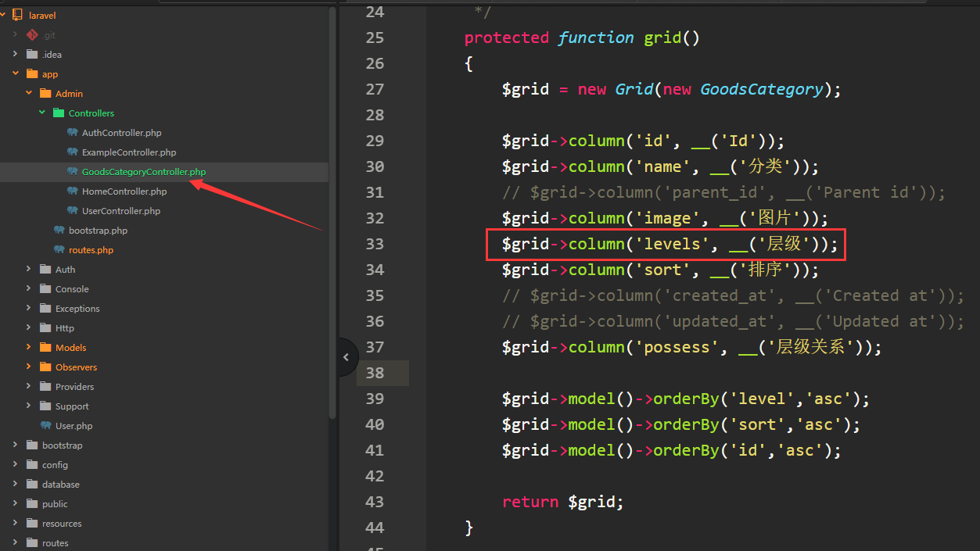Click the User.php file icon
The width and height of the screenshot is (980, 551).
pos(46,425)
